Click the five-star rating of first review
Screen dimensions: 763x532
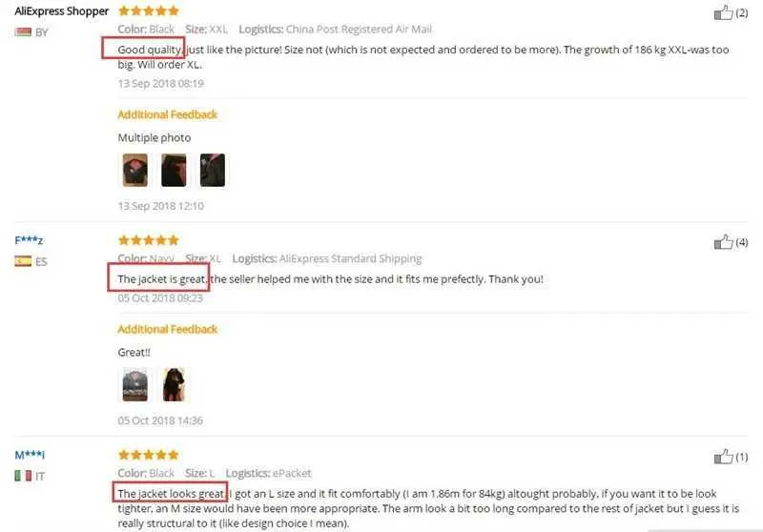(x=149, y=10)
